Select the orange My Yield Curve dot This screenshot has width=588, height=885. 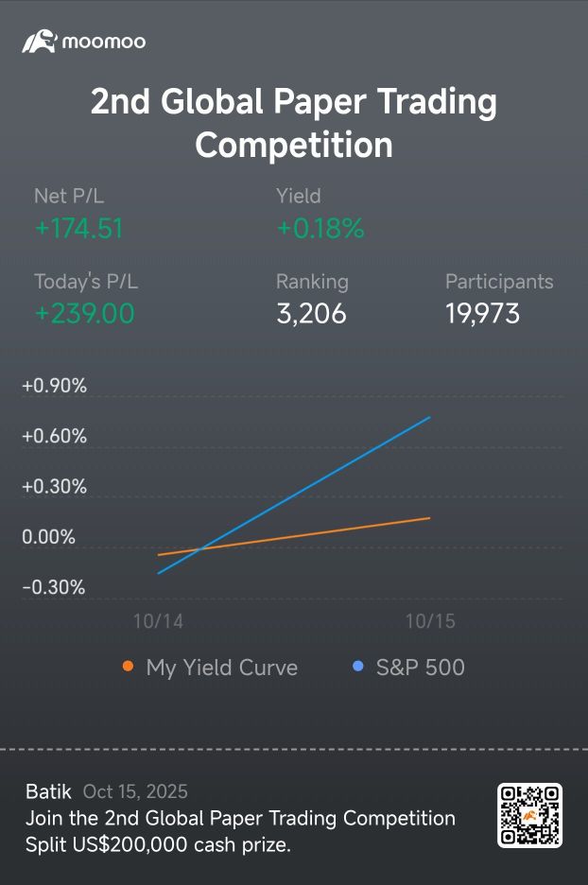click(x=129, y=667)
